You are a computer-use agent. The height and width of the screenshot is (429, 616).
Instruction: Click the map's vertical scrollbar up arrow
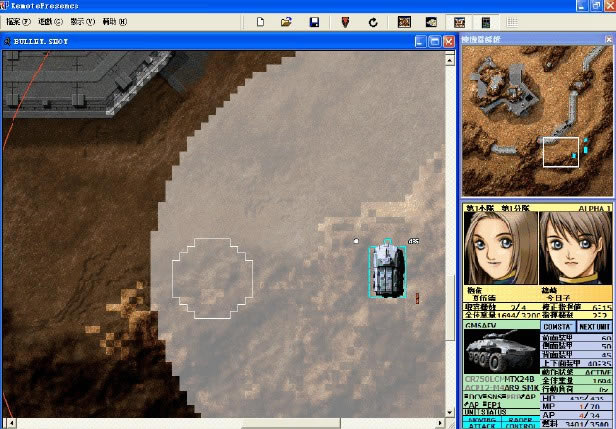pyautogui.click(x=450, y=55)
